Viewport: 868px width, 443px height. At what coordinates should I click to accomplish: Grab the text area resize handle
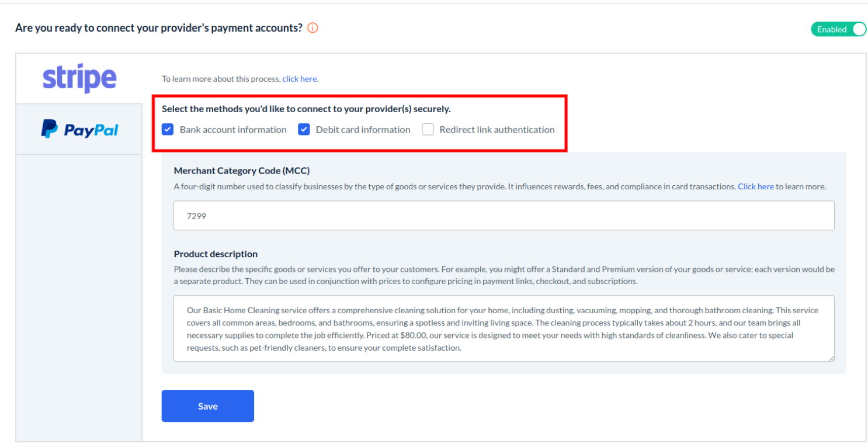(x=831, y=358)
